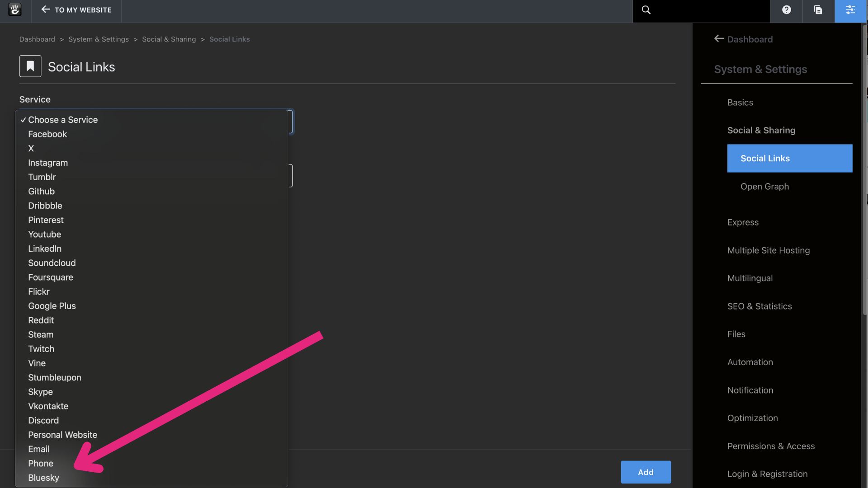868x488 pixels.
Task: Open the search magnifier icon
Action: click(646, 10)
